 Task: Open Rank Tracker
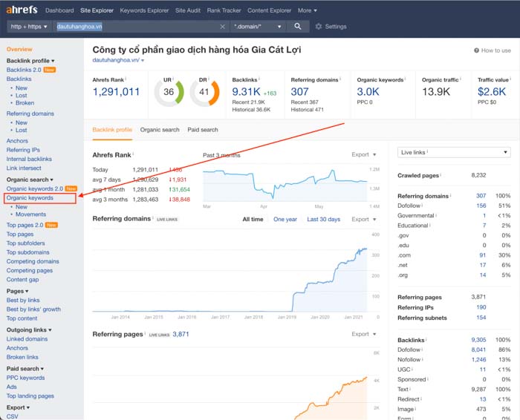point(224,10)
